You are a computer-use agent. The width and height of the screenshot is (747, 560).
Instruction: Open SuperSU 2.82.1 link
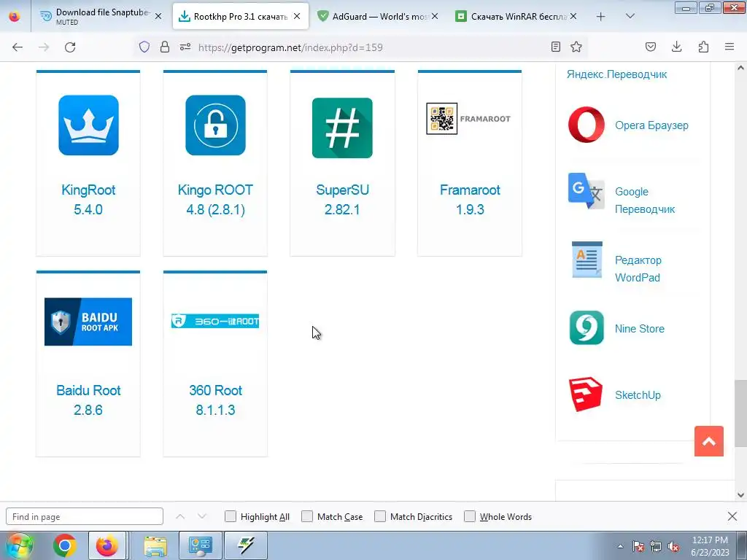pyautogui.click(x=342, y=200)
